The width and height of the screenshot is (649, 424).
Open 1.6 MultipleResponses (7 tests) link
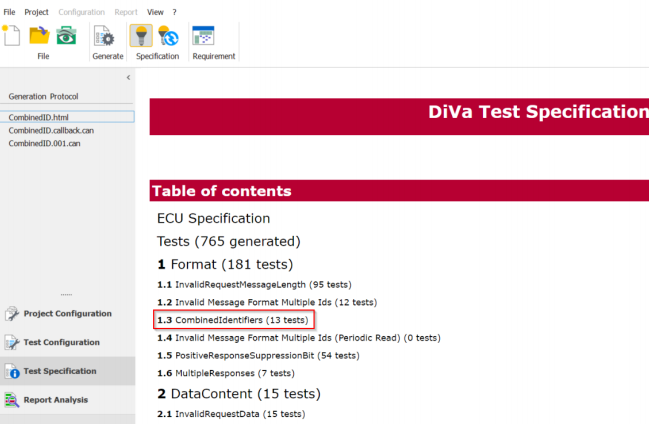click(226, 373)
